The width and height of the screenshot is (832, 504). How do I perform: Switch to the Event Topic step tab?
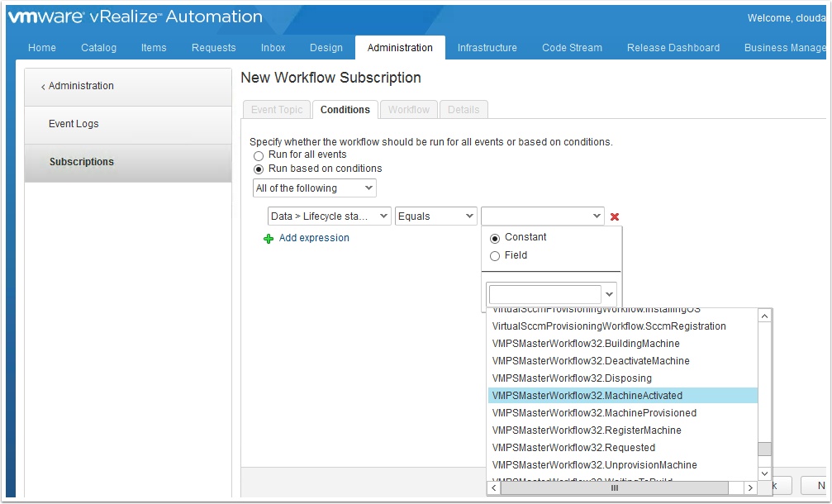(277, 110)
